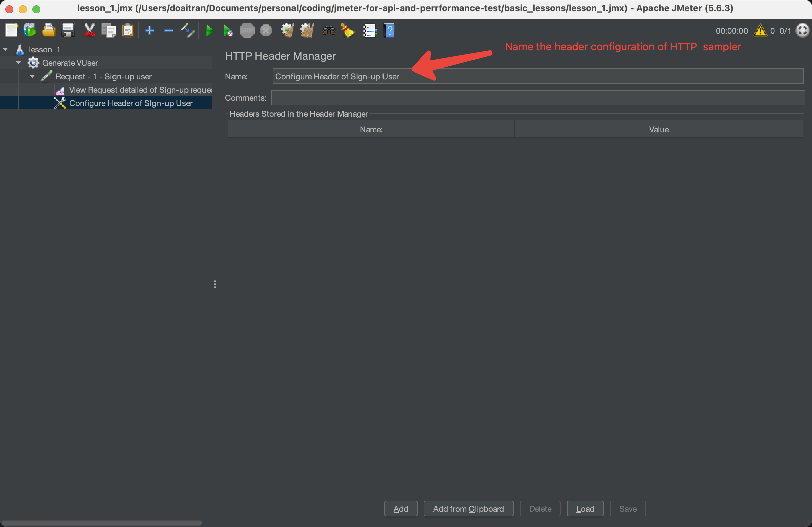Click Start no pauses icon

228,30
